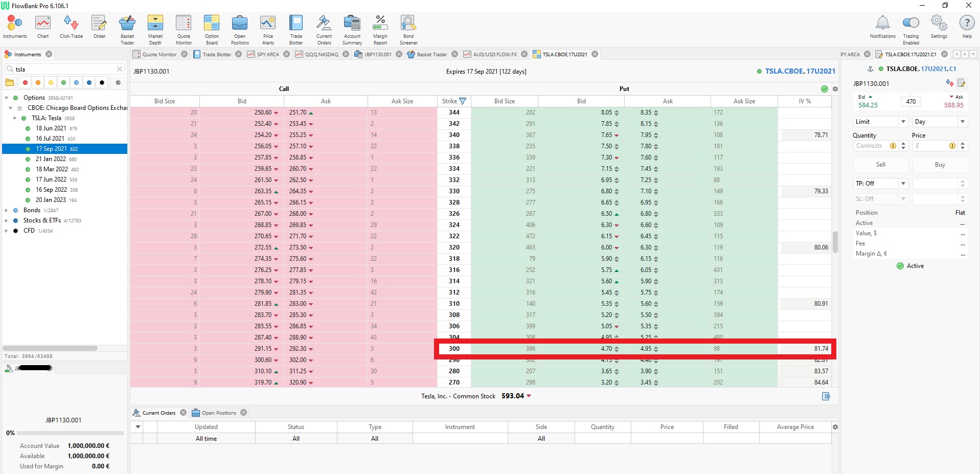Open the Margin Report tool
This screenshot has width=980, height=474.
click(380, 30)
